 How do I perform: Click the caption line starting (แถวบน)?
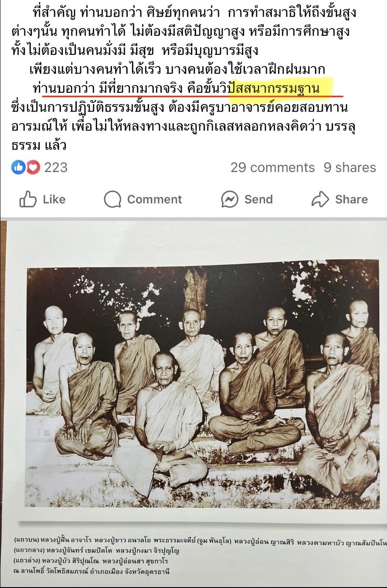tap(200, 541)
